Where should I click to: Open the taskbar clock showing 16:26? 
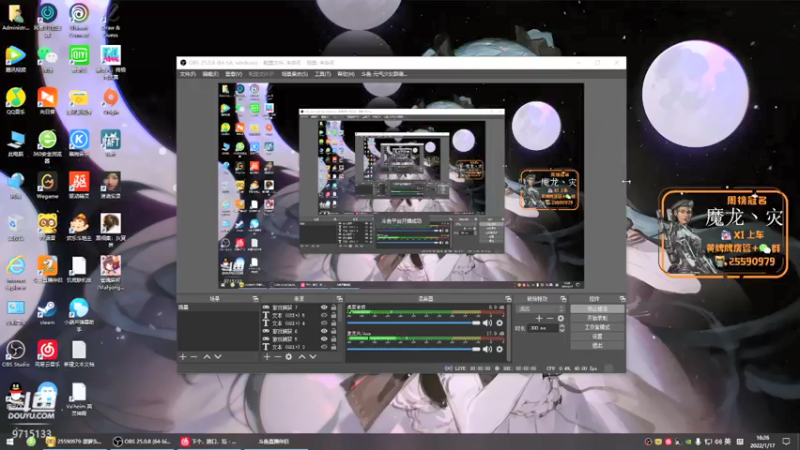click(x=763, y=441)
